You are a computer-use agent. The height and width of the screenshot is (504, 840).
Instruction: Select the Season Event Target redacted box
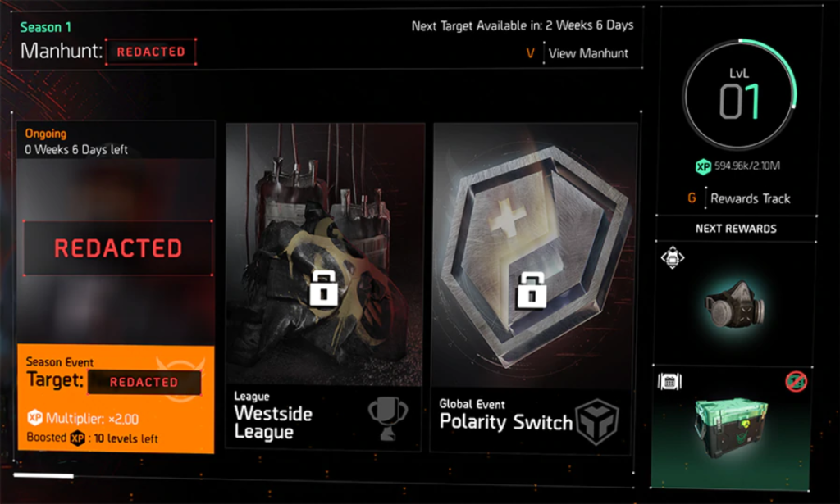pos(144,382)
